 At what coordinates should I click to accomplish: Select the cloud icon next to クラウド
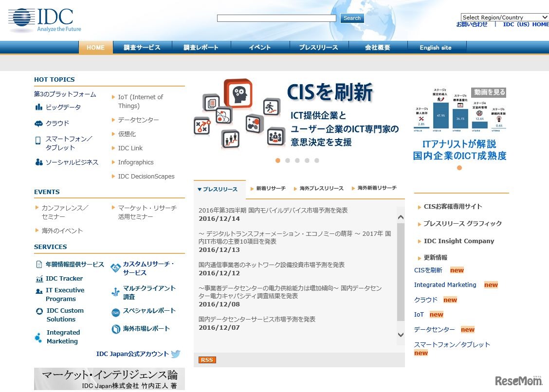pos(38,123)
